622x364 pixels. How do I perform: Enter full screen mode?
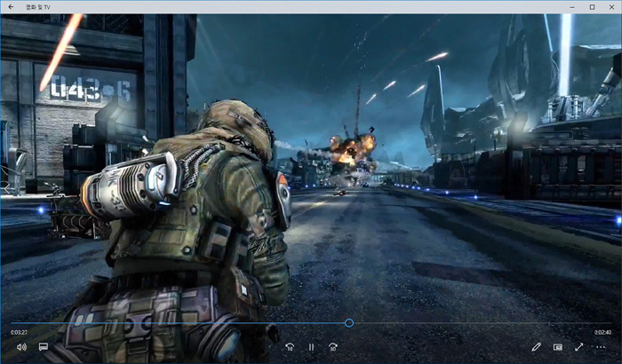pyautogui.click(x=579, y=347)
